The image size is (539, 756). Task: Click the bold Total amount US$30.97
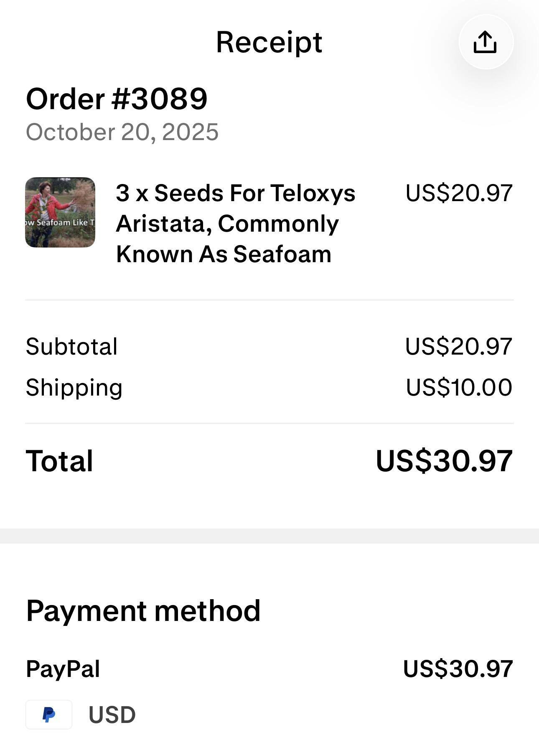[x=444, y=461]
